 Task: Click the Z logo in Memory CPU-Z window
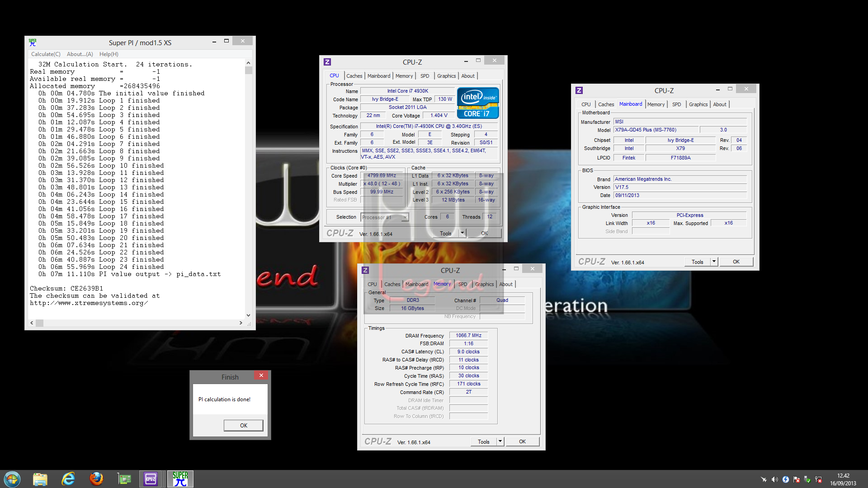click(x=365, y=270)
